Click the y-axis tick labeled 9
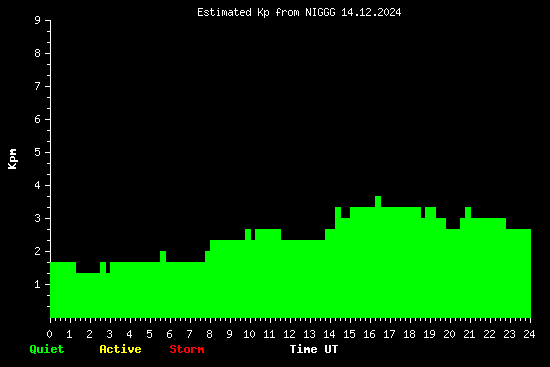 [x=38, y=20]
